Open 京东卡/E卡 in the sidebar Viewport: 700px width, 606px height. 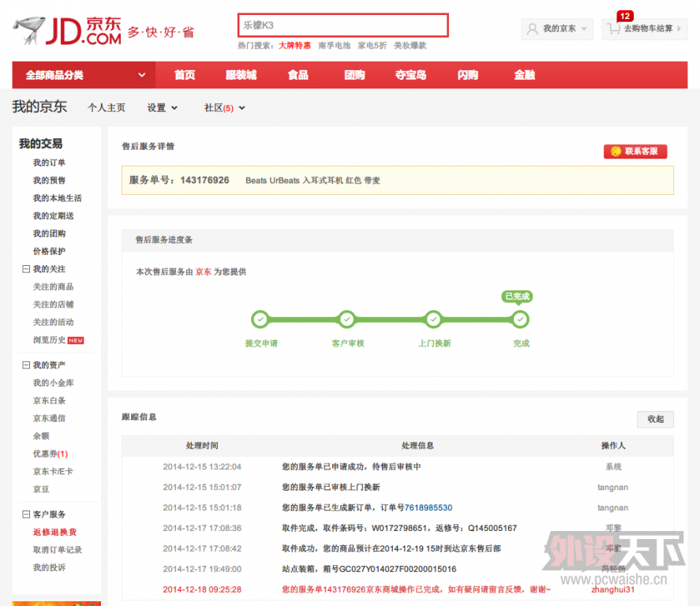tap(53, 472)
